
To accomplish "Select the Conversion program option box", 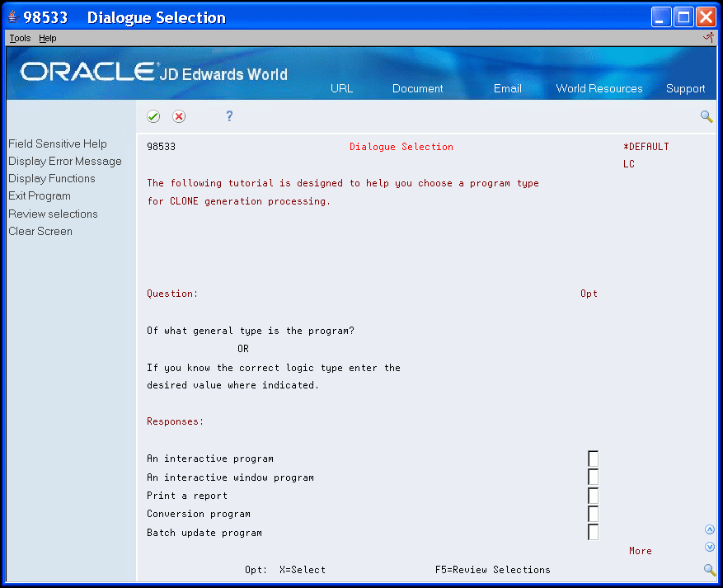I will (x=593, y=514).
